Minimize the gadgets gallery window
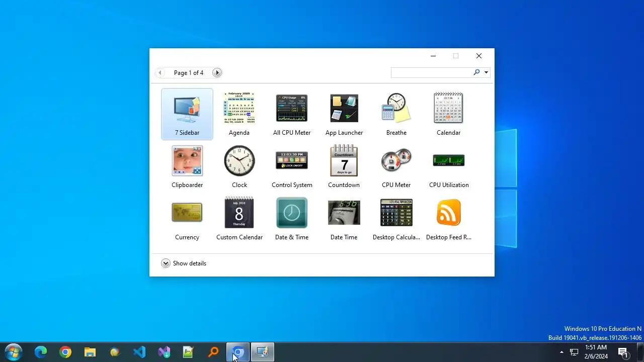 point(433,56)
